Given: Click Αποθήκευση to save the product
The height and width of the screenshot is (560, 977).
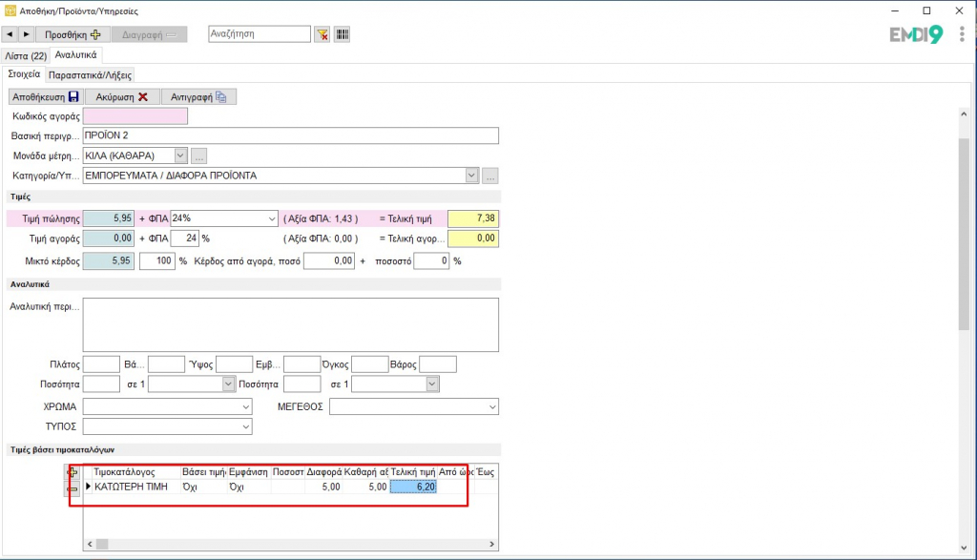Looking at the screenshot, I should coord(46,96).
